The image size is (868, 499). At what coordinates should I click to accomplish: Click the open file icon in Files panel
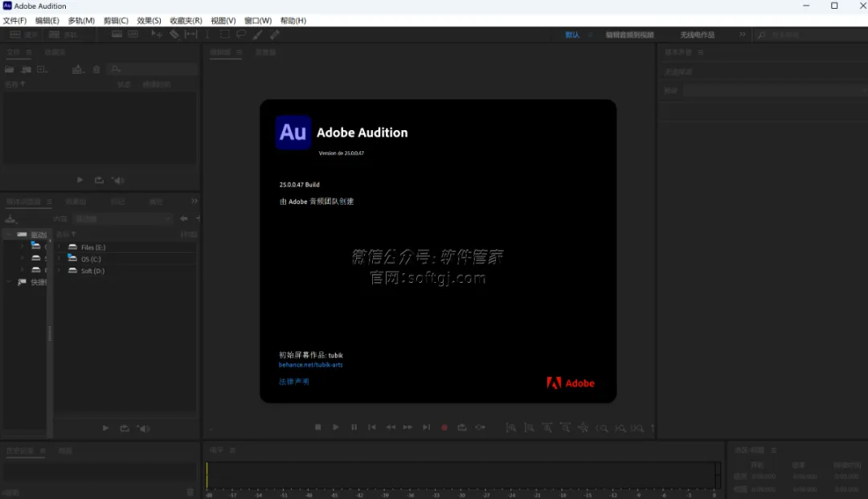(x=10, y=69)
